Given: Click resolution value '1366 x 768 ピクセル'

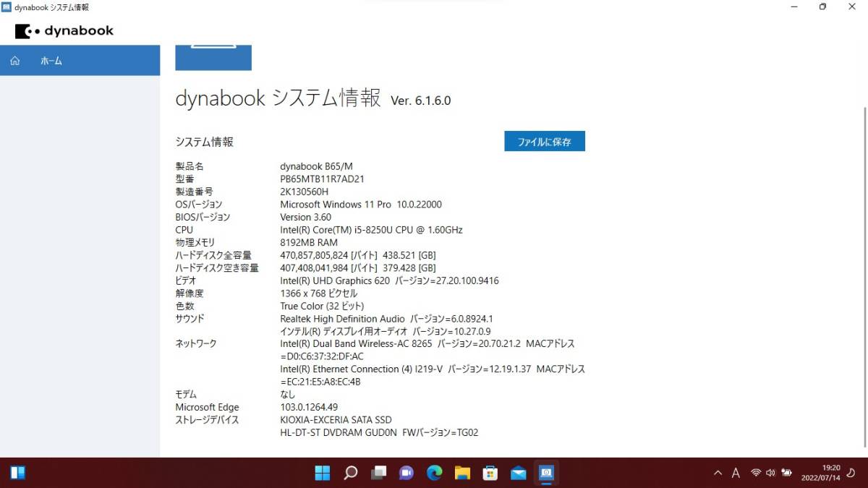Looking at the screenshot, I should pyautogui.click(x=318, y=294).
